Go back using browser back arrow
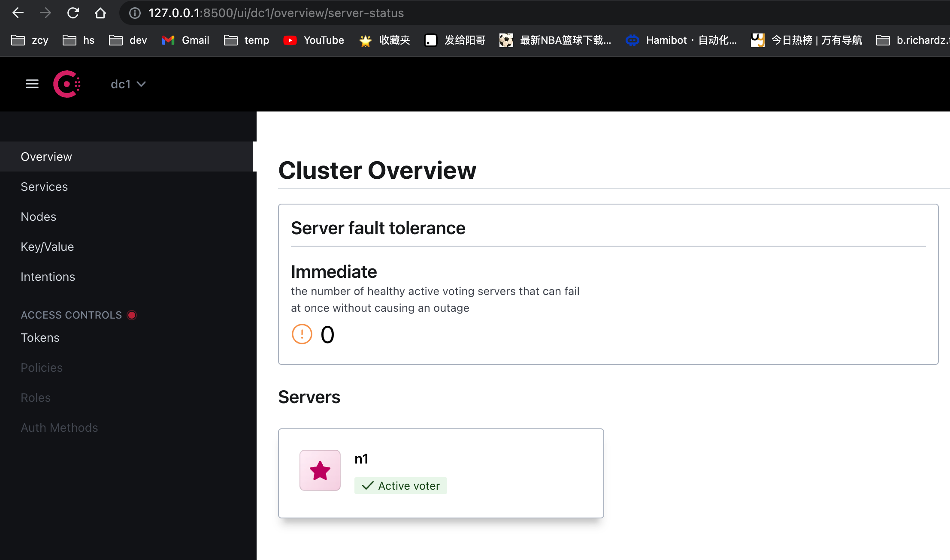 pos(18,13)
